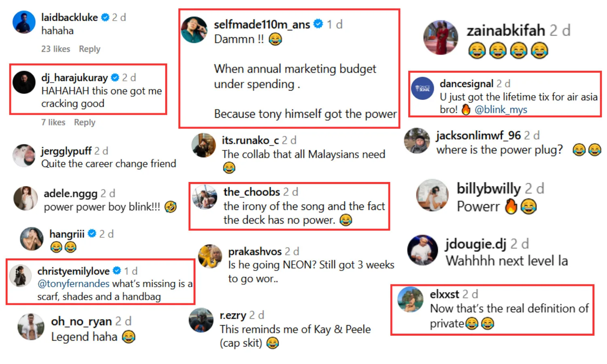Click jdougie.dj's profile photo
607x364 pixels.
click(422, 250)
